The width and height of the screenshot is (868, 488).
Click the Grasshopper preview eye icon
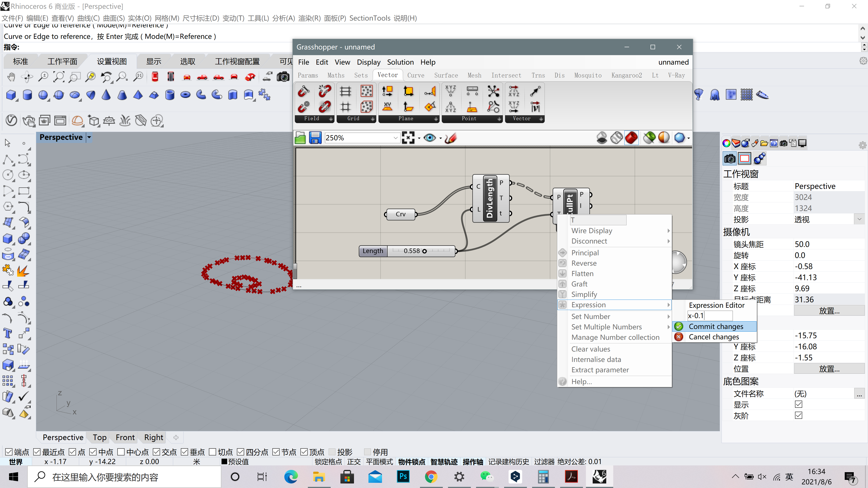[x=430, y=138]
